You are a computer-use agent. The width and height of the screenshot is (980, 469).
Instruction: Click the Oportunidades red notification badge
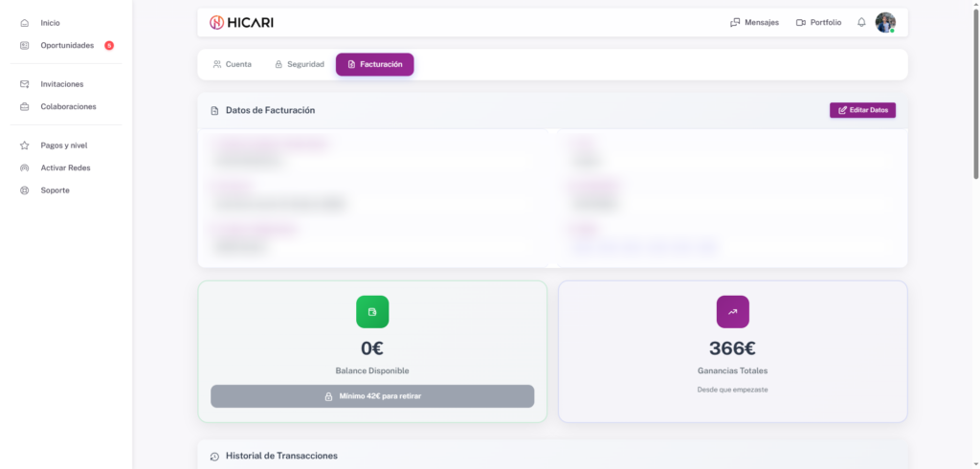[x=109, y=45]
